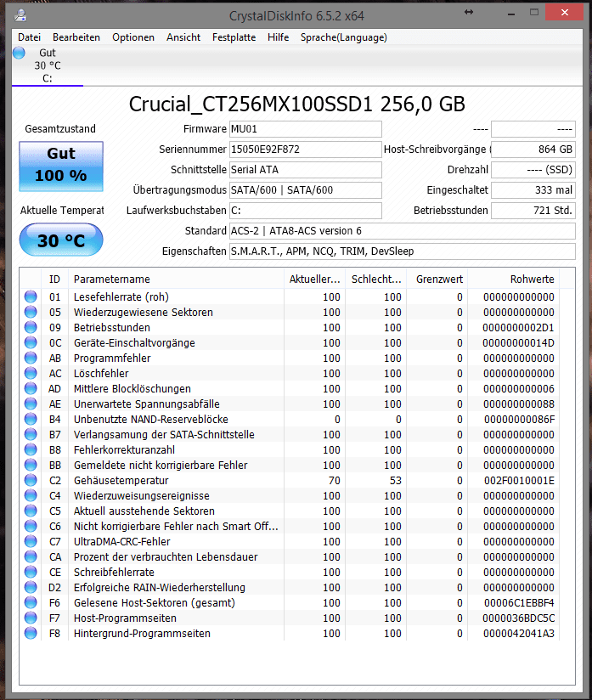The height and width of the screenshot is (700, 592).
Task: Click the Eigenschaften field S.M.A.R.T., APM
Action: click(403, 251)
